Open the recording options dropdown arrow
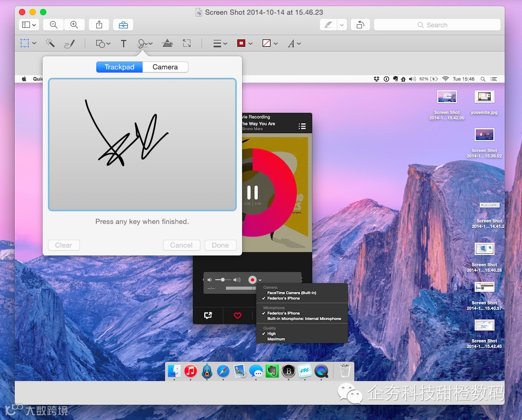This screenshot has height=420, width=522. (x=260, y=280)
